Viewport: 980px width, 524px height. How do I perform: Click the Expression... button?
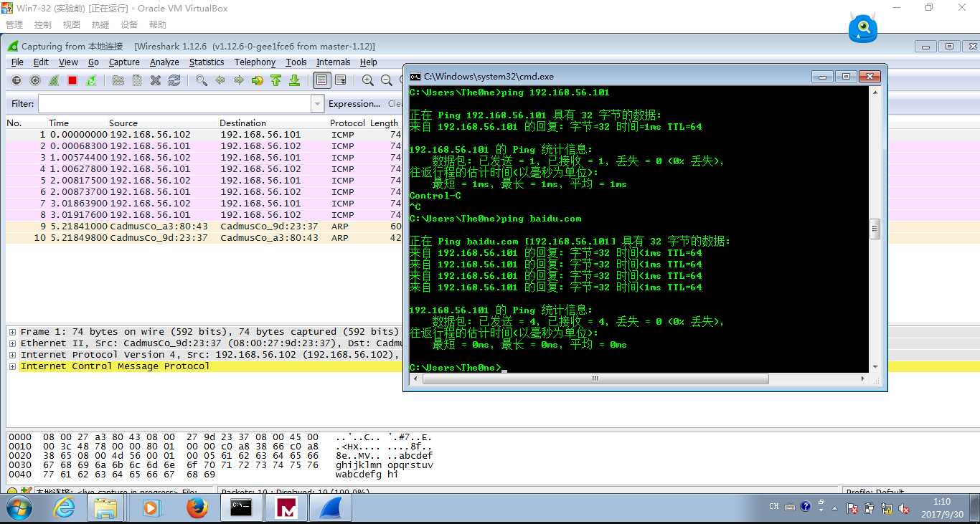click(x=354, y=104)
